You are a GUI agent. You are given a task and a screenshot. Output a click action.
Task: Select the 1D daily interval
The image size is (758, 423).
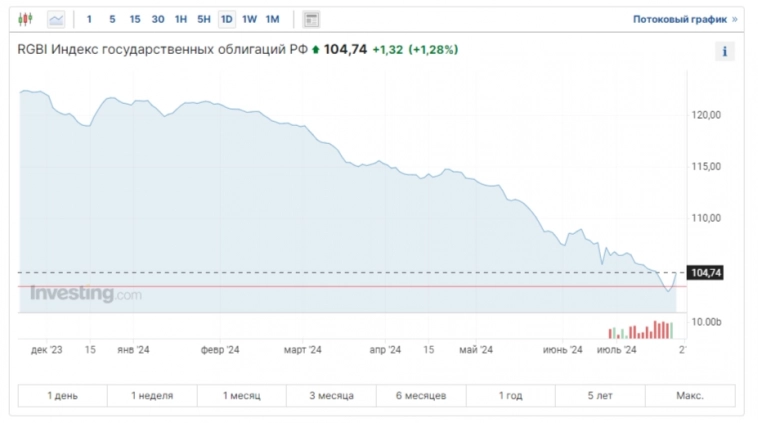[227, 19]
